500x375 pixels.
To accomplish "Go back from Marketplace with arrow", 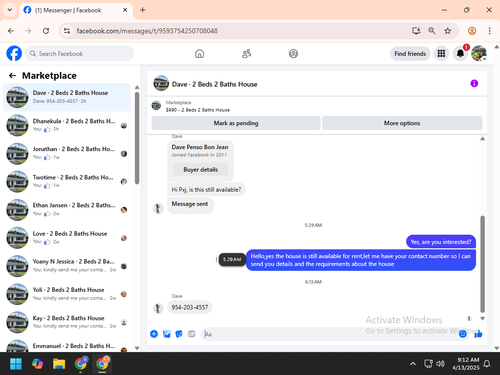I will [12, 76].
